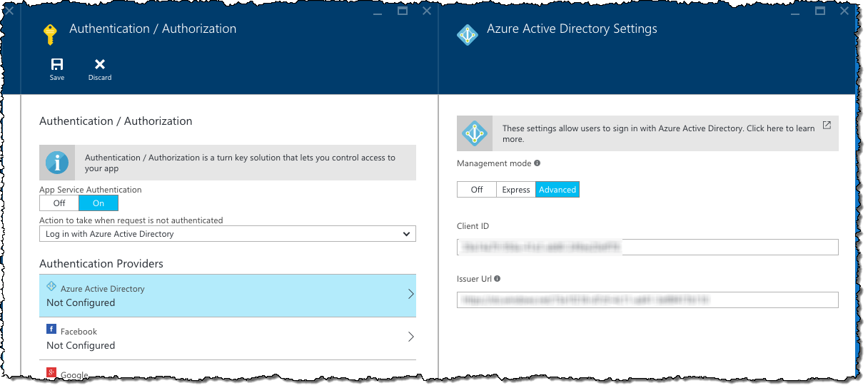Image resolution: width=868 pixels, height=388 pixels.
Task: Turn App Service Authentication On
Action: [99, 203]
